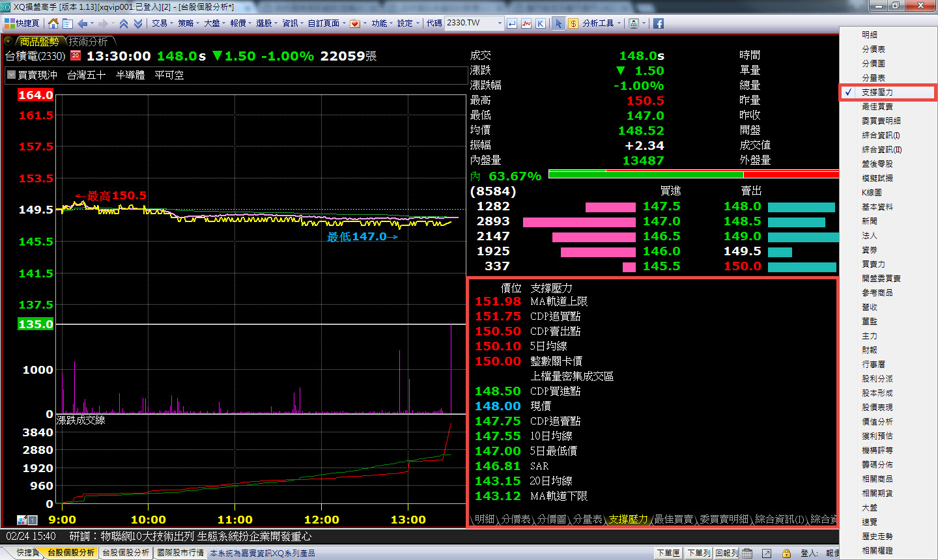
Task: Click the 平可空 label
Action: pos(169,75)
